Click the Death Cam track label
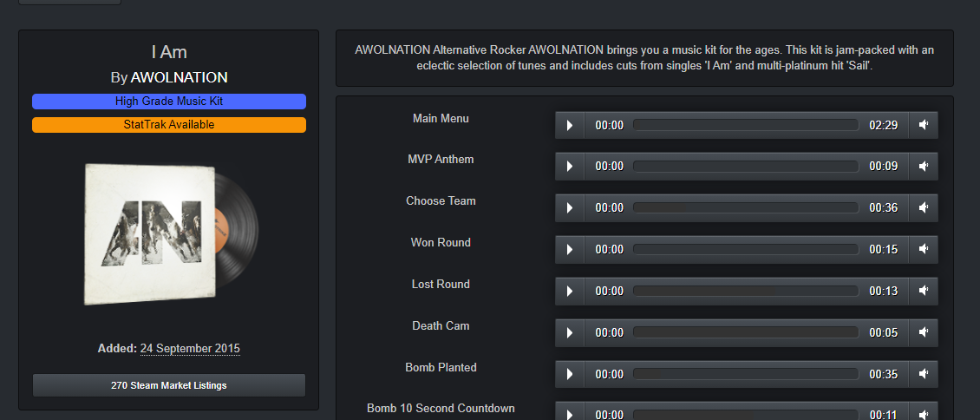Image resolution: width=980 pixels, height=420 pixels. pyautogui.click(x=441, y=326)
